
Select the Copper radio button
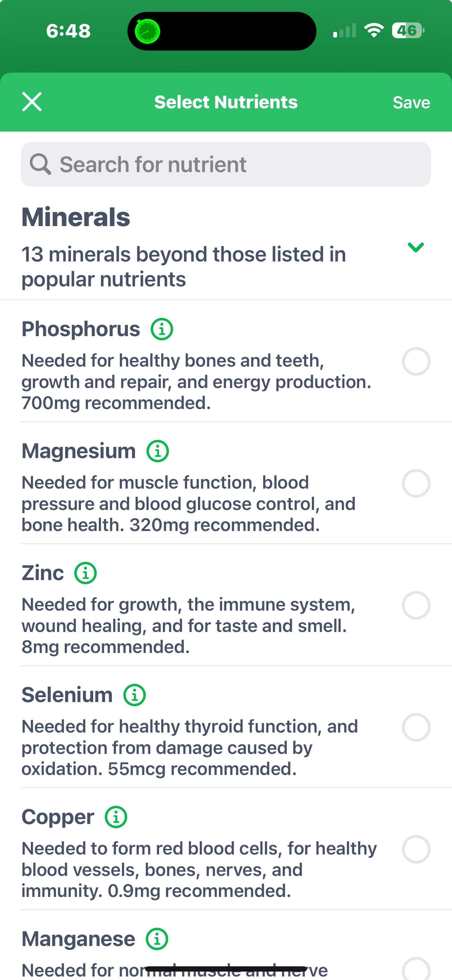[416, 849]
